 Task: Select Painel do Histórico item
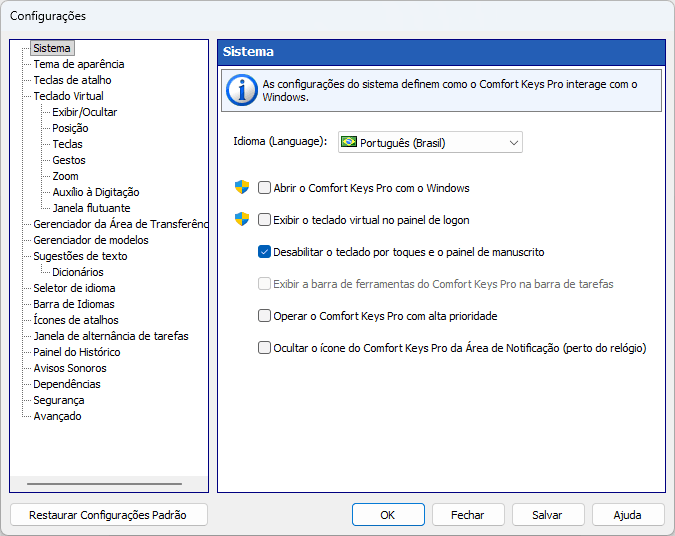(77, 352)
